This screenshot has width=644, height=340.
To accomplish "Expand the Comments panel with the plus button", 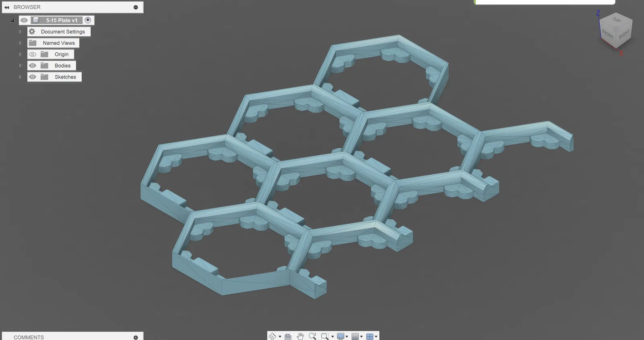I will coord(136,337).
